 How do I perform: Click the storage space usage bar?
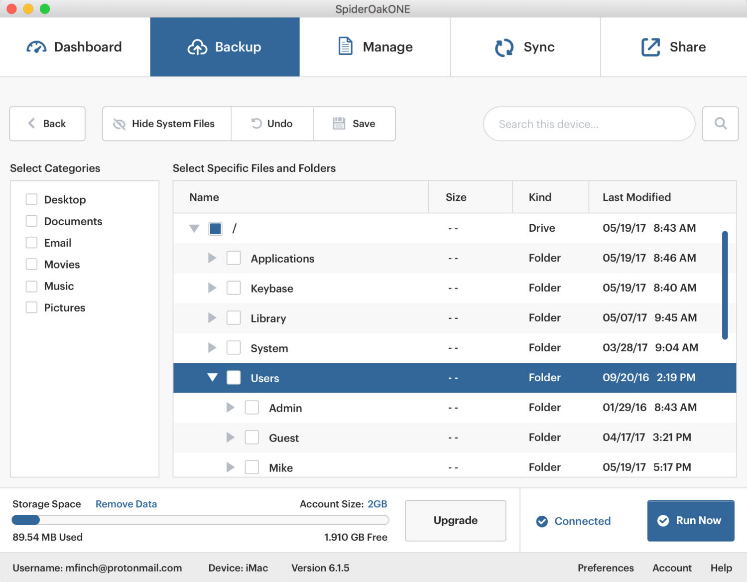tap(200, 520)
